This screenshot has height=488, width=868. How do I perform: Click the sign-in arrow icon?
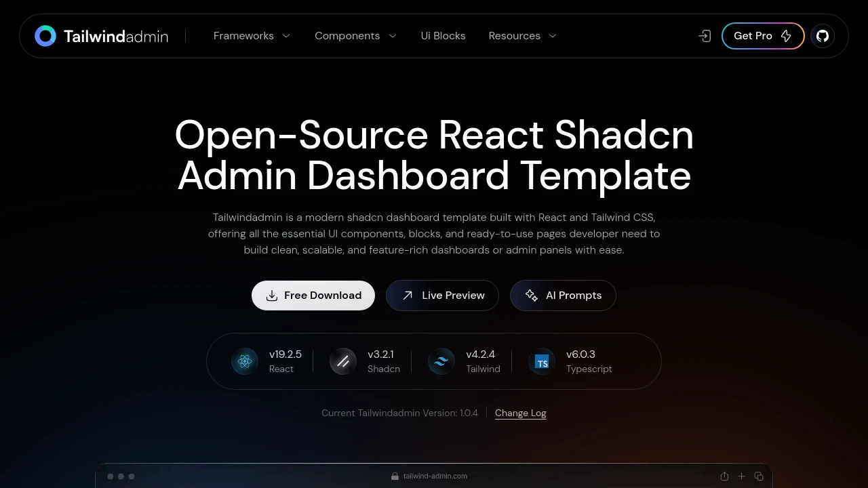(x=705, y=36)
